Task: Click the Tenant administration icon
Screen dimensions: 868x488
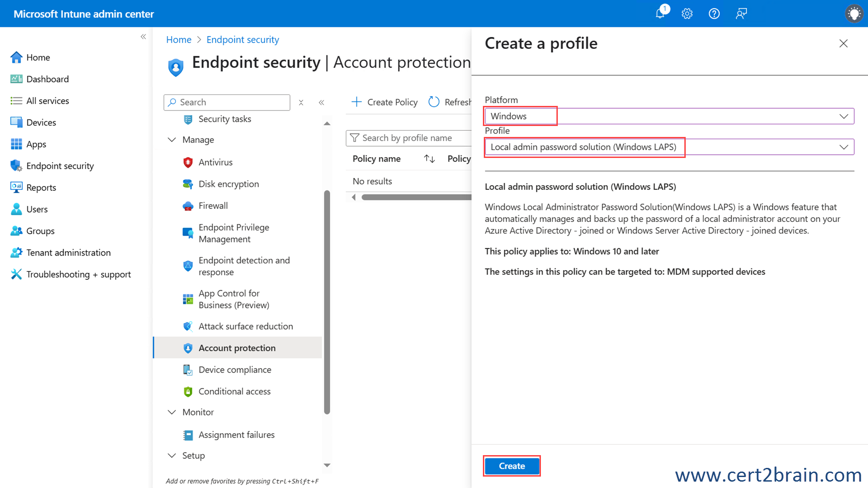Action: coord(16,252)
